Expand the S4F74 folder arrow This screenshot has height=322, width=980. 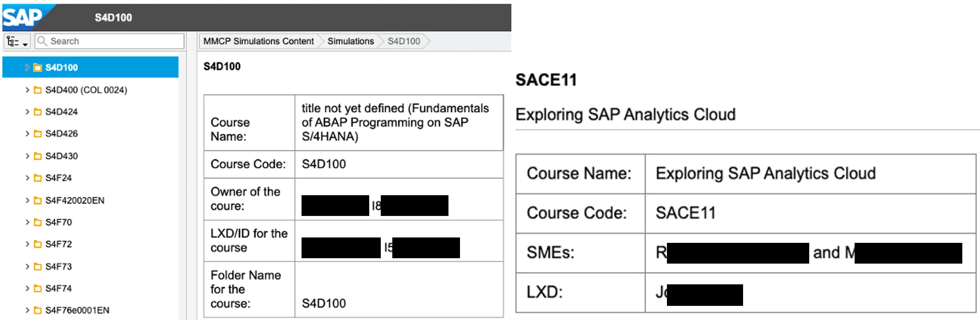[27, 289]
